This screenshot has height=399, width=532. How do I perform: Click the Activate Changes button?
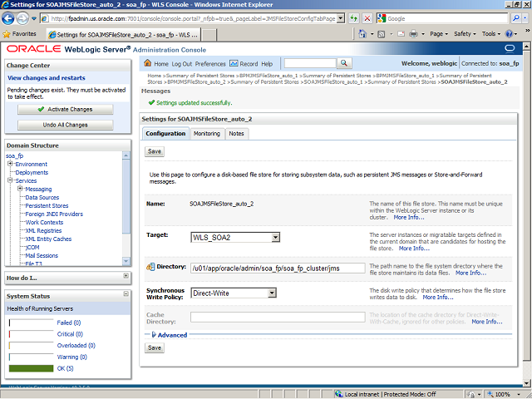click(x=66, y=109)
